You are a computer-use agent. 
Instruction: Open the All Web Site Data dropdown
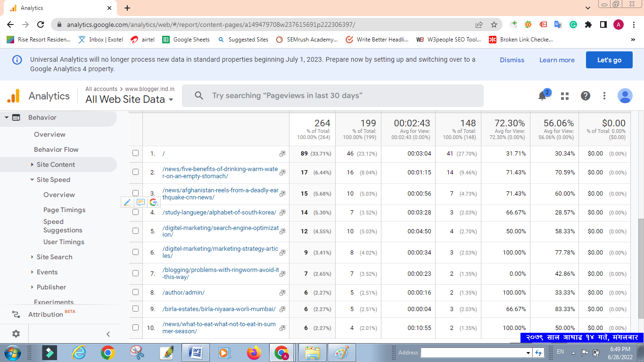click(129, 99)
